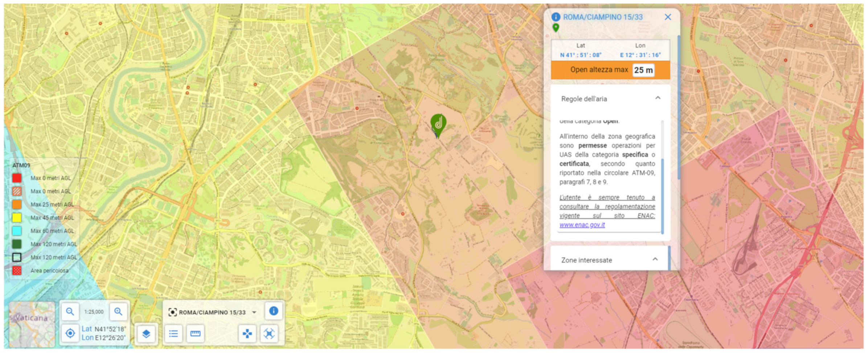Image resolution: width=868 pixels, height=353 pixels.
Task: Click the green location pin on map
Action: tap(438, 124)
